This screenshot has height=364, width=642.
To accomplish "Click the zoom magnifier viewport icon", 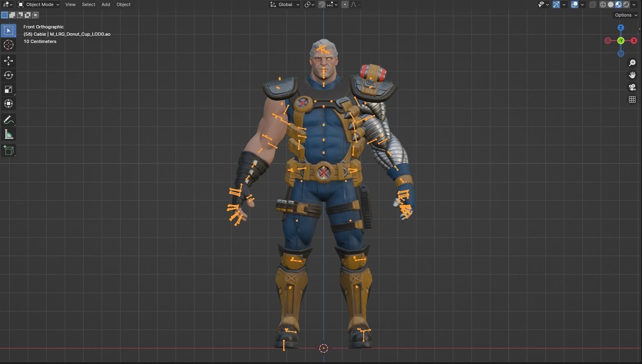I will pyautogui.click(x=632, y=63).
